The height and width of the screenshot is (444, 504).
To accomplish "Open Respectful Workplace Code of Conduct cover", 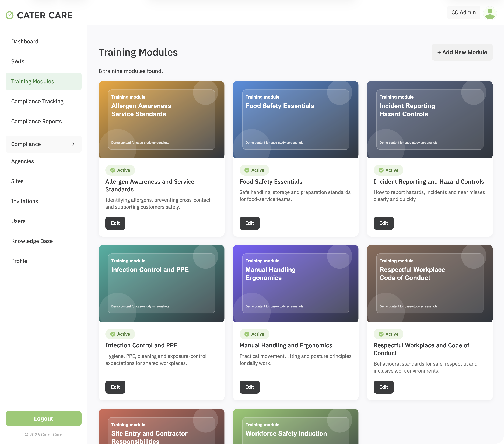I will (x=430, y=283).
